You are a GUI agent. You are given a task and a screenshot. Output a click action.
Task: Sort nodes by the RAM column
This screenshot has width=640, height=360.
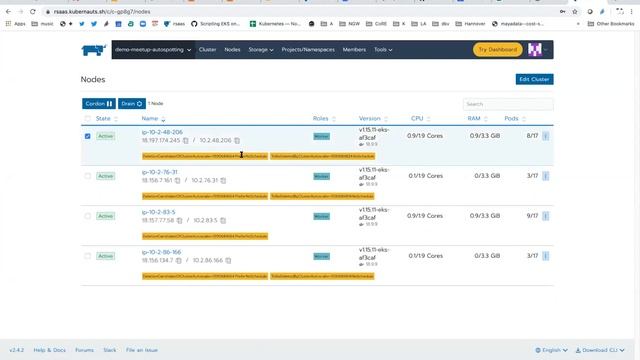pyautogui.click(x=477, y=118)
